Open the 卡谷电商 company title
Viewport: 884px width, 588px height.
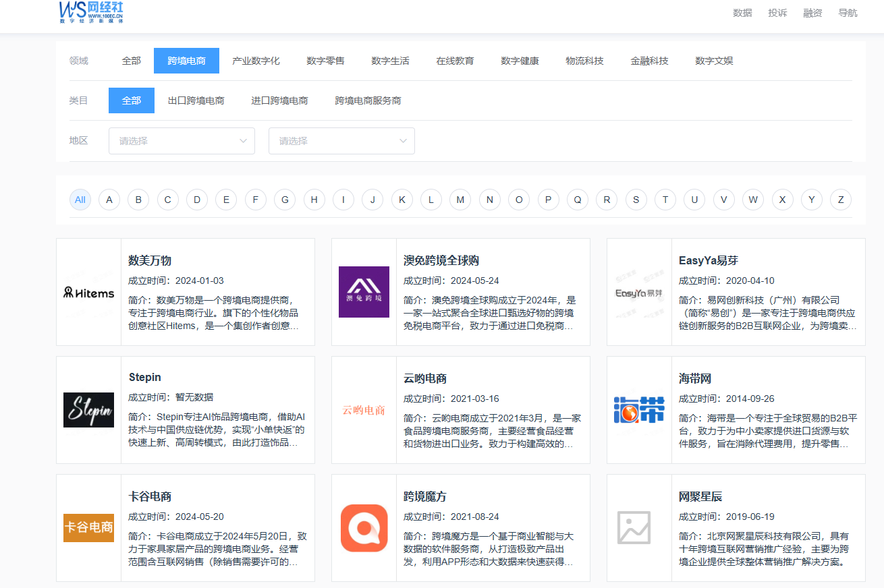(x=150, y=496)
